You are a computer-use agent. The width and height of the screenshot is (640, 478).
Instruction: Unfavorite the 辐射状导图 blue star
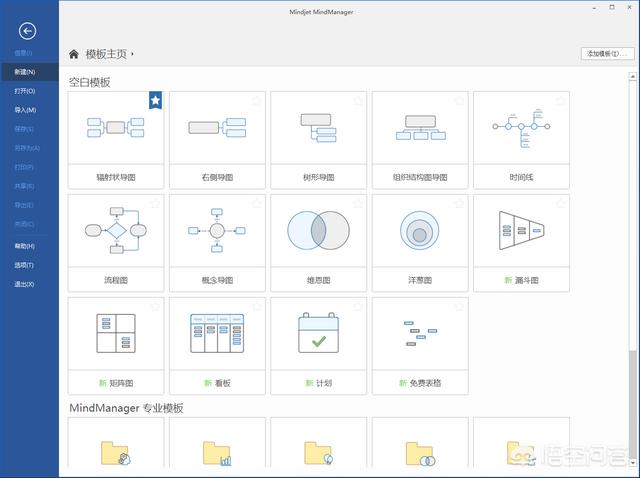point(156,100)
